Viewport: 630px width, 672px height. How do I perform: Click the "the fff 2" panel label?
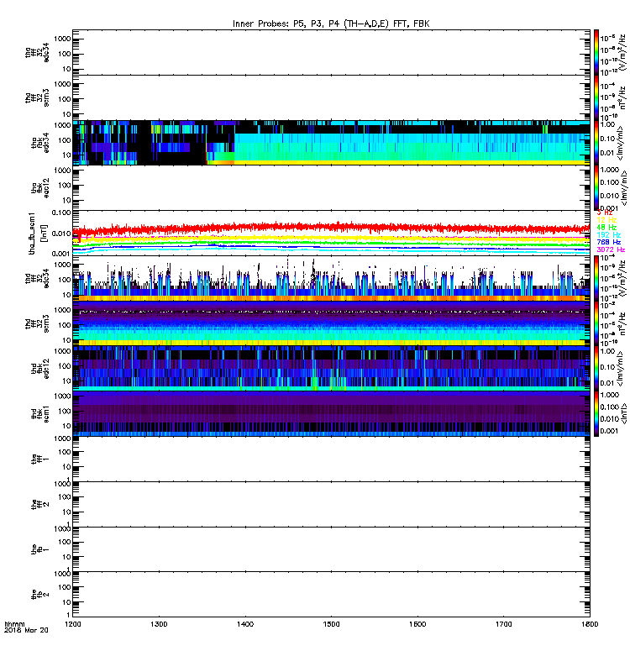click(x=40, y=505)
